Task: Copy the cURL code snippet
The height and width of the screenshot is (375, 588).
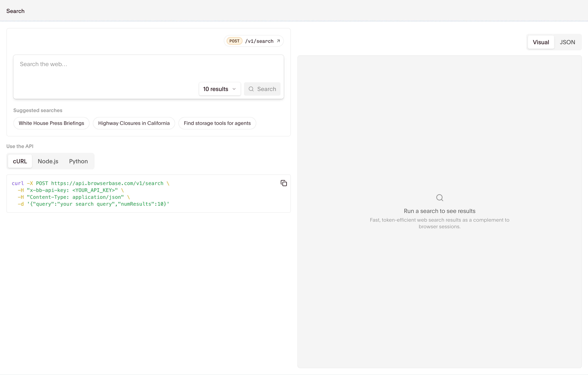Action: coord(284,183)
